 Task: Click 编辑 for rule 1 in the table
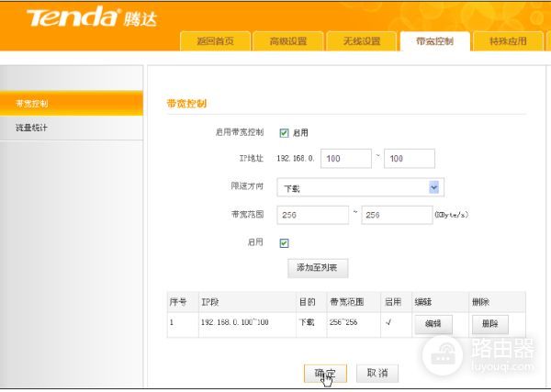[433, 324]
